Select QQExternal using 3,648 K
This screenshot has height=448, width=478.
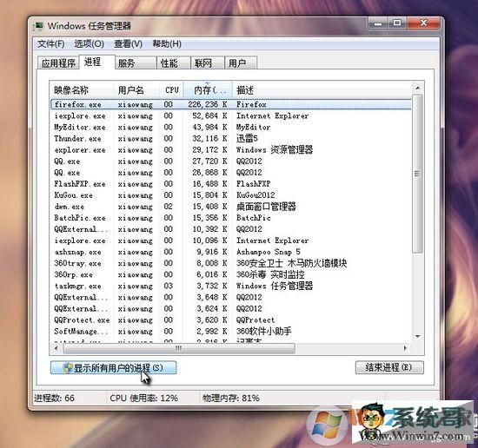231,297
